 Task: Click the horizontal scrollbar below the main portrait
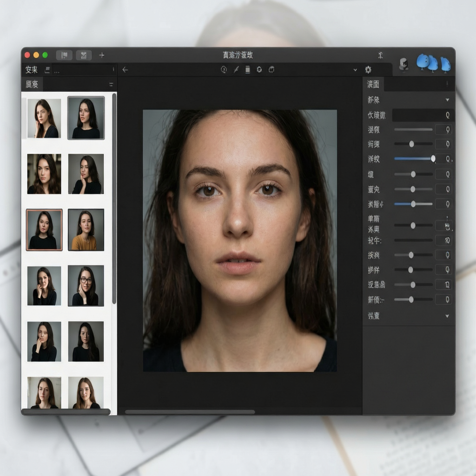pos(190,412)
